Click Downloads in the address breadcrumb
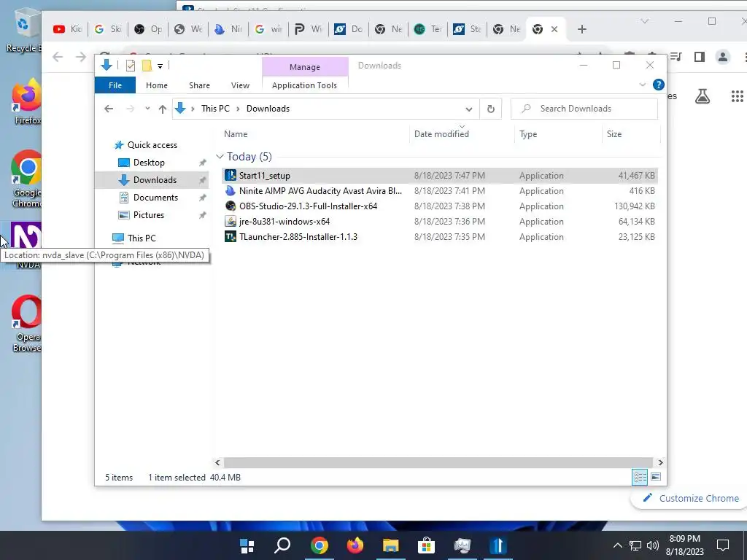This screenshot has width=747, height=560. [x=268, y=109]
